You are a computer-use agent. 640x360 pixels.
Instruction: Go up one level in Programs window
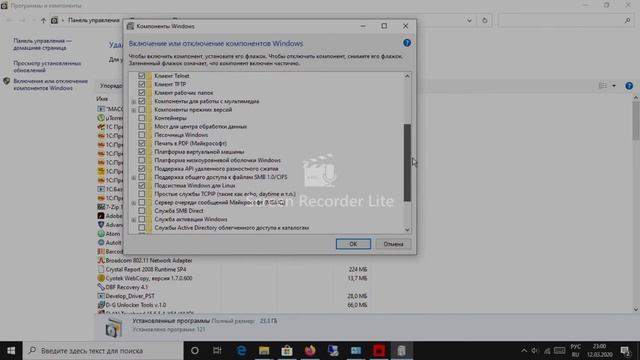43,20
